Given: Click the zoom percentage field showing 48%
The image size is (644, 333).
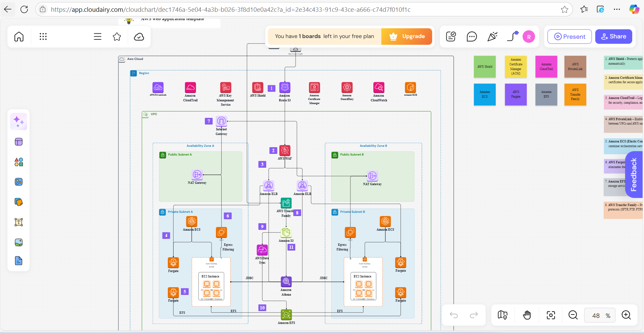Looking at the screenshot, I should pyautogui.click(x=599, y=315).
